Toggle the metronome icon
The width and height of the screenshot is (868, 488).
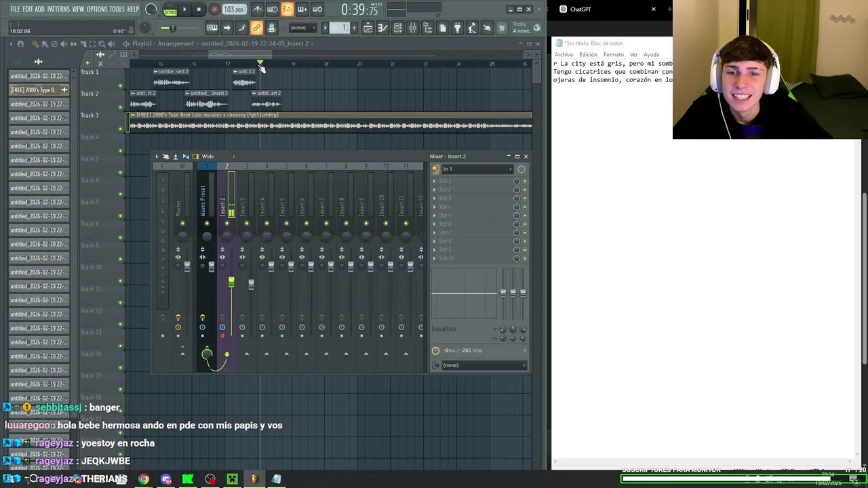coord(258,9)
